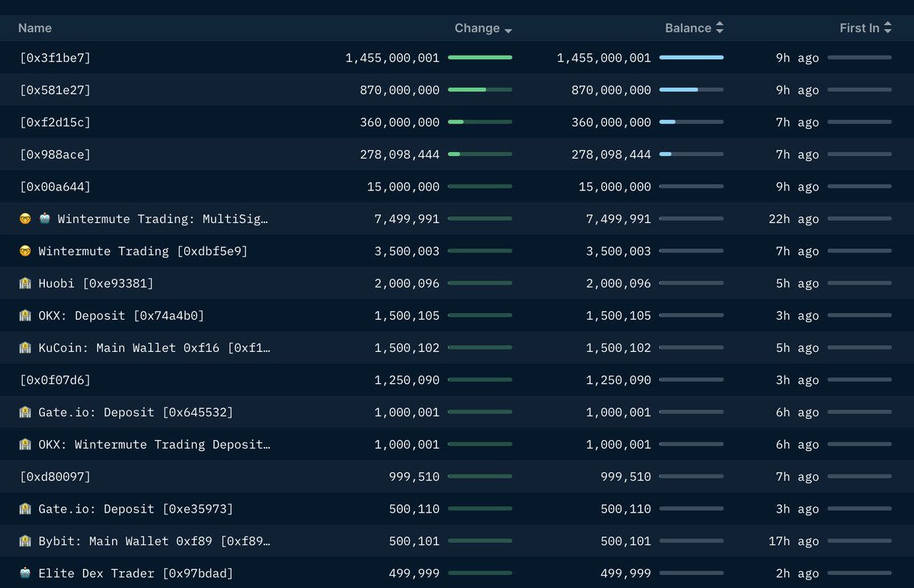914x588 pixels.
Task: Open address [0xd80097]
Action: (x=55, y=477)
